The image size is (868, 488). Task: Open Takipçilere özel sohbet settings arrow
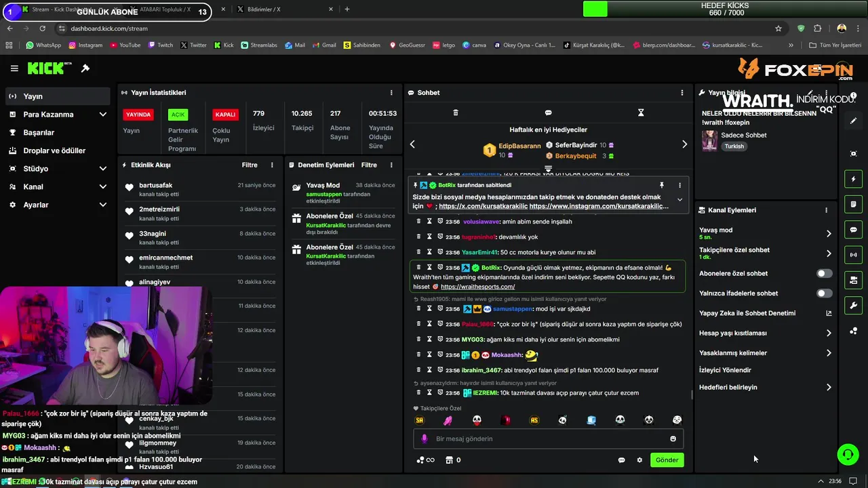[x=828, y=253]
